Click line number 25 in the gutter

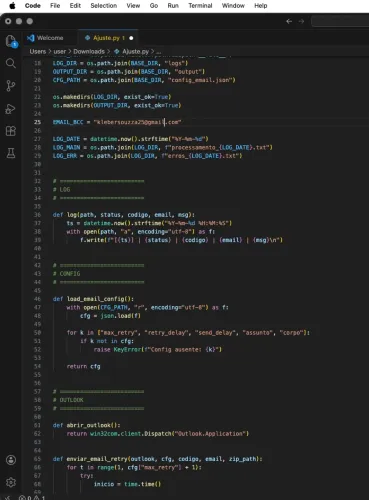tap(37, 122)
